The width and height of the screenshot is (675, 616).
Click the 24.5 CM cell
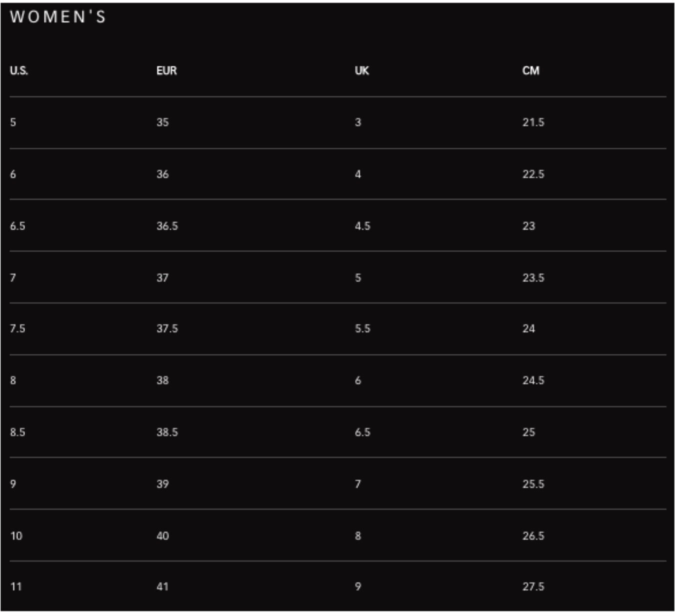coord(533,380)
